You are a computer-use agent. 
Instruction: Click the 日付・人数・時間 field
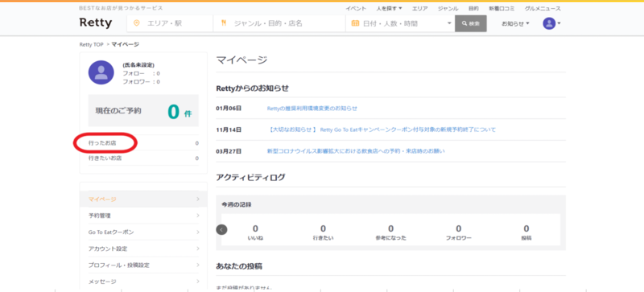point(400,23)
